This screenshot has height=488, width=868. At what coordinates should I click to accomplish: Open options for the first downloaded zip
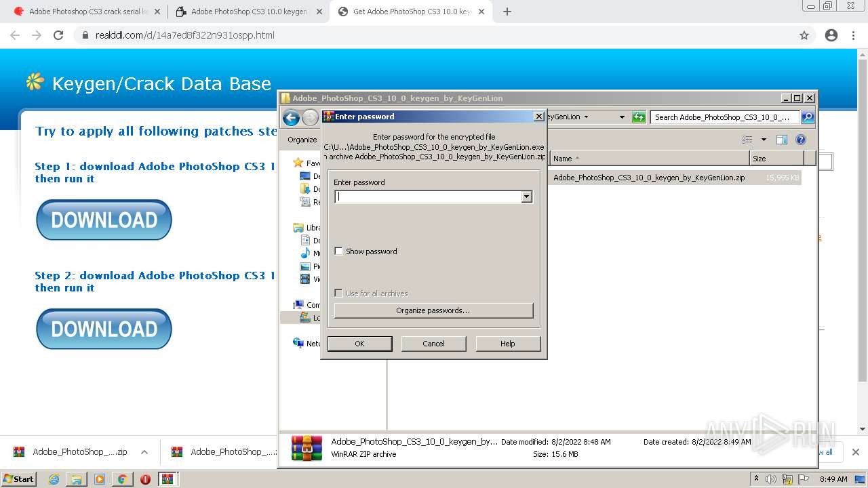click(144, 452)
